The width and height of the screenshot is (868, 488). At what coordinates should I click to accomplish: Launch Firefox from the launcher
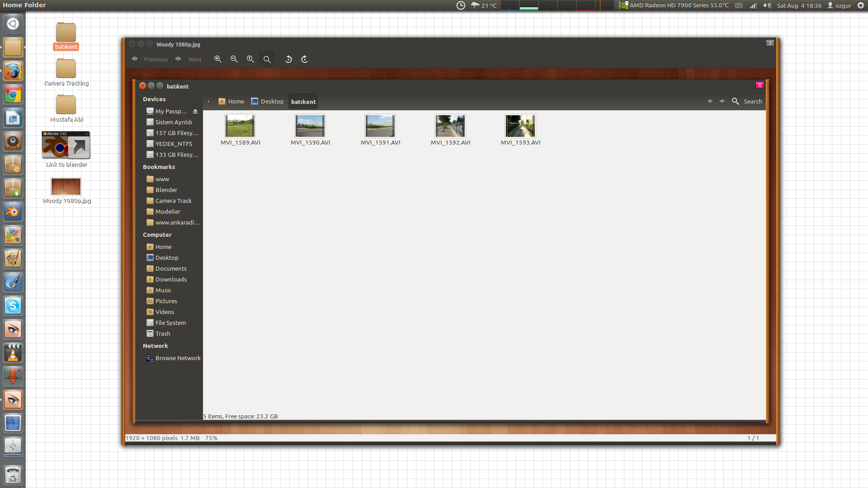(13, 71)
